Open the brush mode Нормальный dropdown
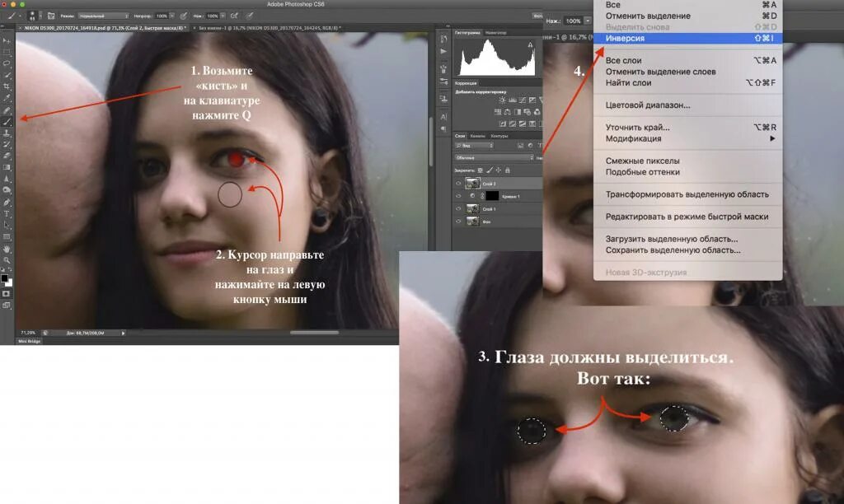The image size is (844, 504). (104, 16)
